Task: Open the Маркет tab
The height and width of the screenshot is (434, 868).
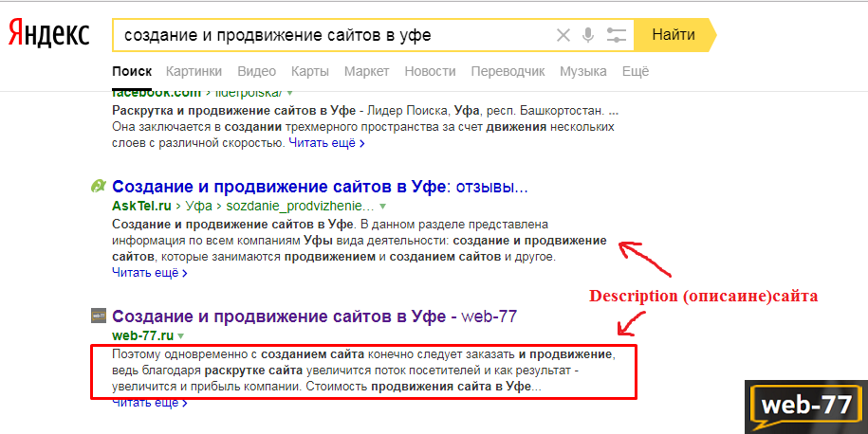Action: click(x=366, y=71)
